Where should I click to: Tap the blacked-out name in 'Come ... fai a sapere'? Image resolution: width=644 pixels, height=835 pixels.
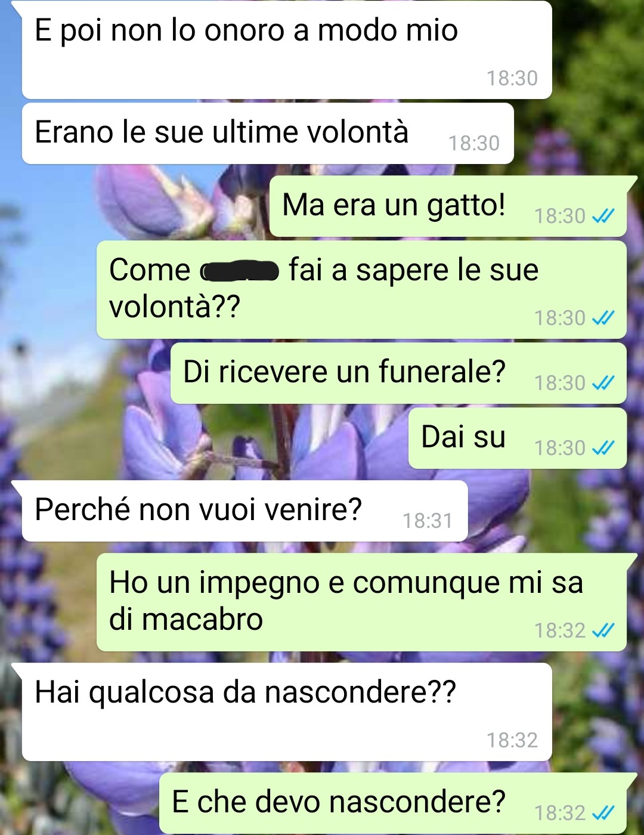click(x=240, y=271)
